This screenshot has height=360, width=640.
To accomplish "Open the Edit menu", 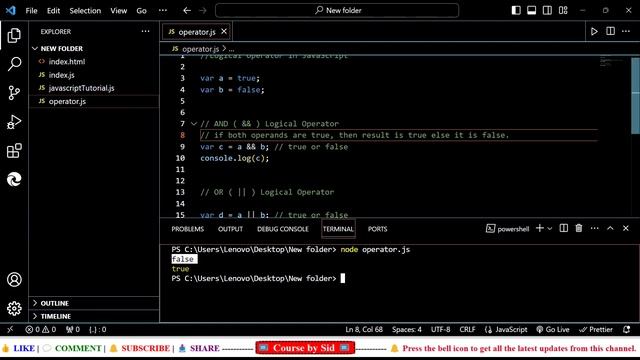I will click(53, 11).
